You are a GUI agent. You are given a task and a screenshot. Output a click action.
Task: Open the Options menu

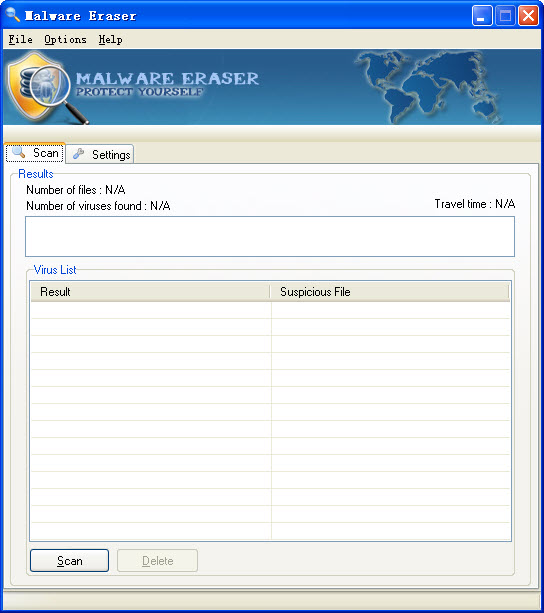click(65, 39)
